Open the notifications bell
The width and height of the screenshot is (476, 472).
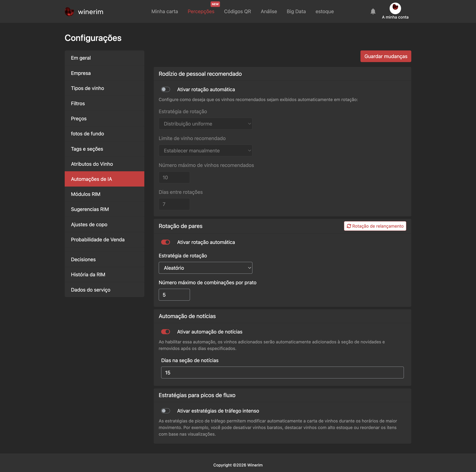373,11
